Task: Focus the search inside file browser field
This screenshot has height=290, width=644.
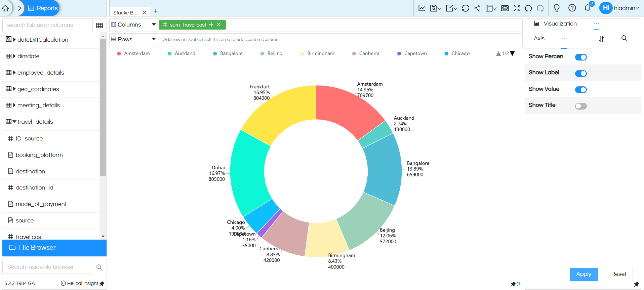Action: (47, 267)
